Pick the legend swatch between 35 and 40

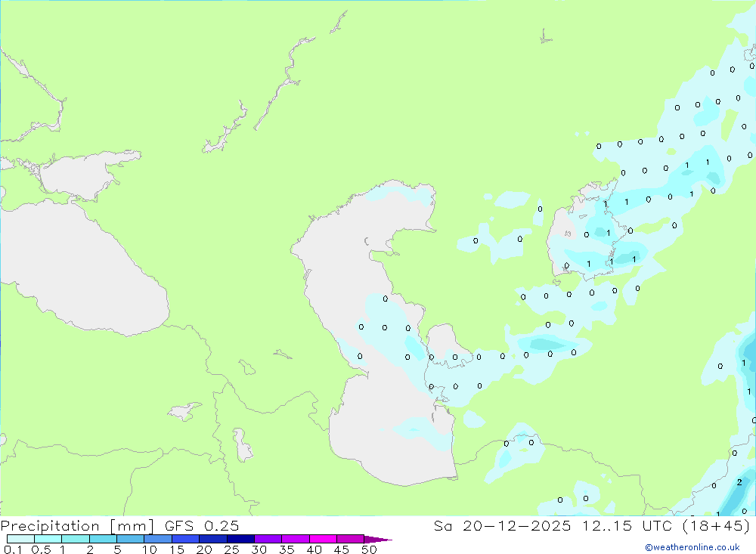(x=295, y=539)
